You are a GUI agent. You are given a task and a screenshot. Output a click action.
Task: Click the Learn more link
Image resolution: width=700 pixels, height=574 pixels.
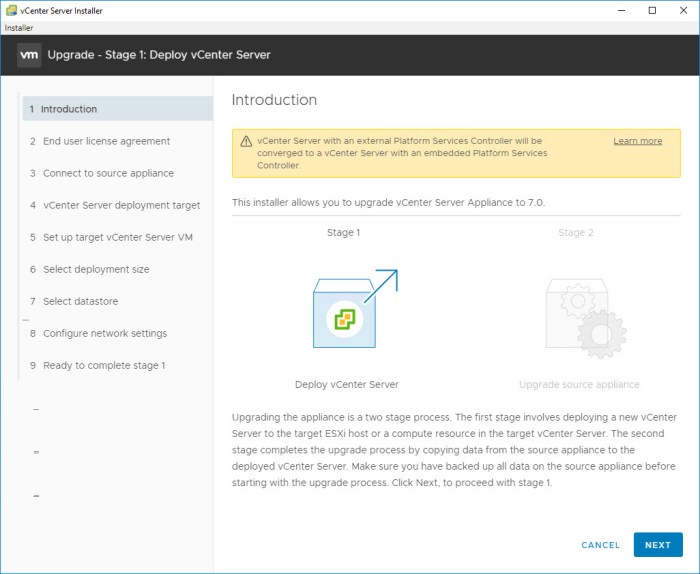pos(637,141)
